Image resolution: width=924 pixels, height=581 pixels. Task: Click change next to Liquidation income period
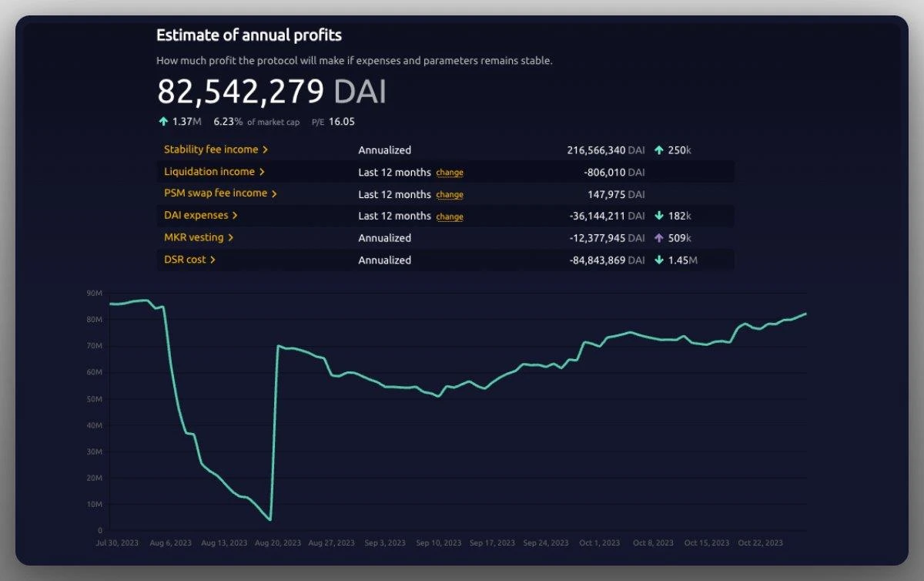coord(450,173)
